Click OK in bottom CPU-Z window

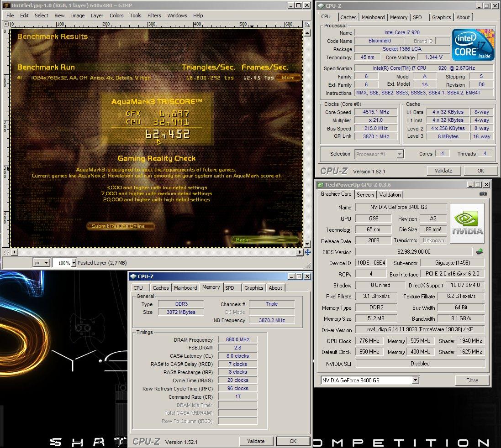293,441
